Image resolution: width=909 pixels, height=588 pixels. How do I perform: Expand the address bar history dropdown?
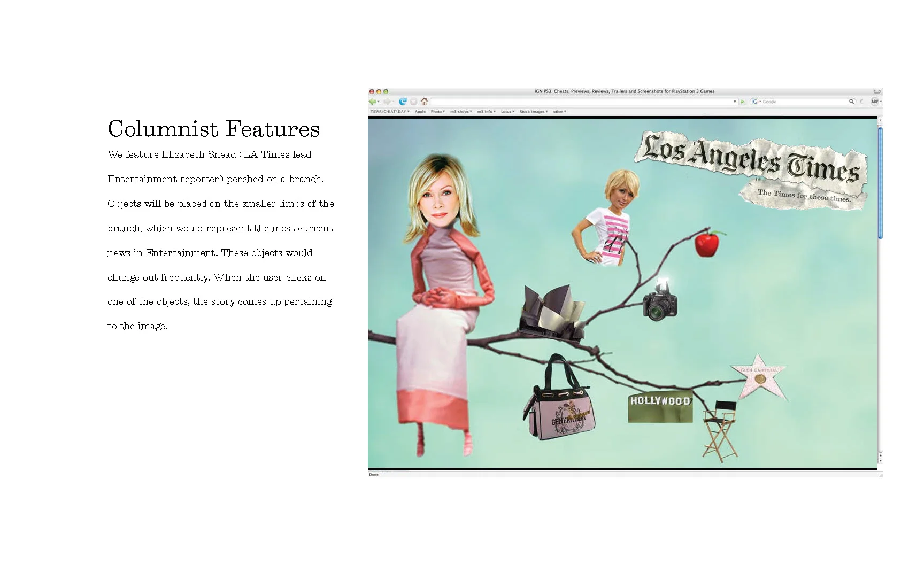735,102
